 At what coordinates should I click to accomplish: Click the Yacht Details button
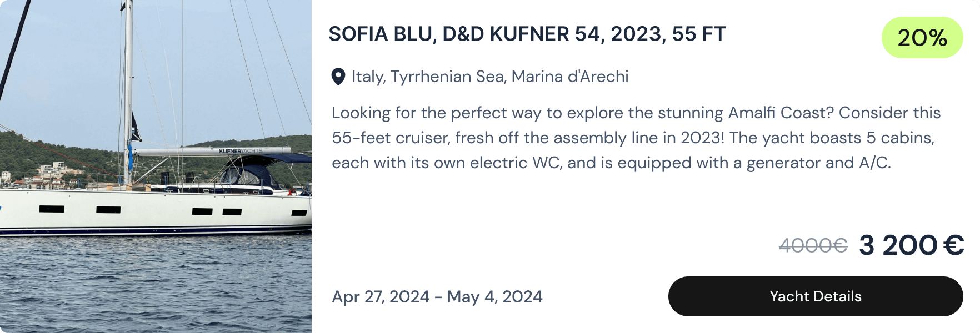click(x=815, y=296)
